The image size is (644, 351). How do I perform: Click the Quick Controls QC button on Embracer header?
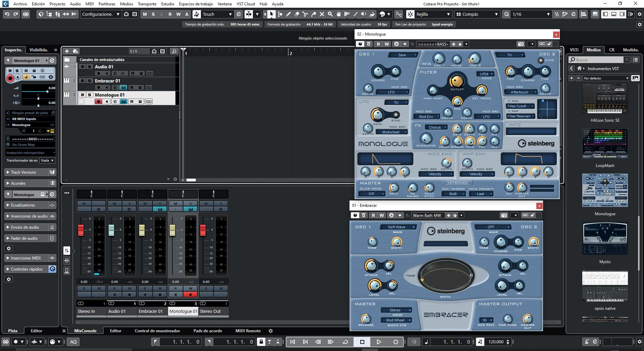(526, 215)
